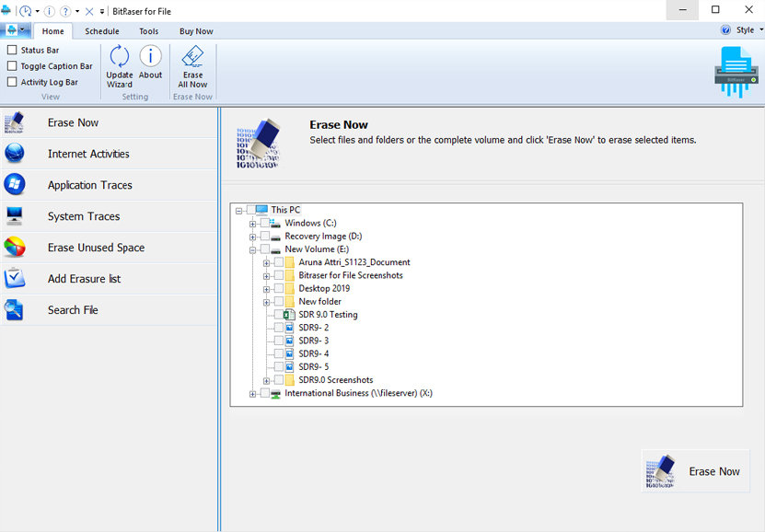Open the Schedule tab
Screen dimensions: 765x532
102,31
